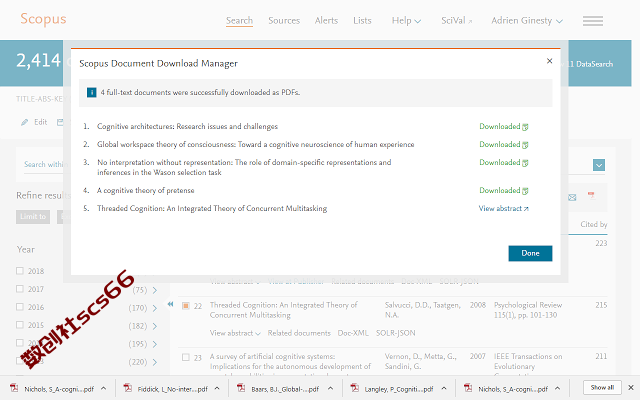Click the Search within results field
The width and height of the screenshot is (640, 400).
pos(44,164)
